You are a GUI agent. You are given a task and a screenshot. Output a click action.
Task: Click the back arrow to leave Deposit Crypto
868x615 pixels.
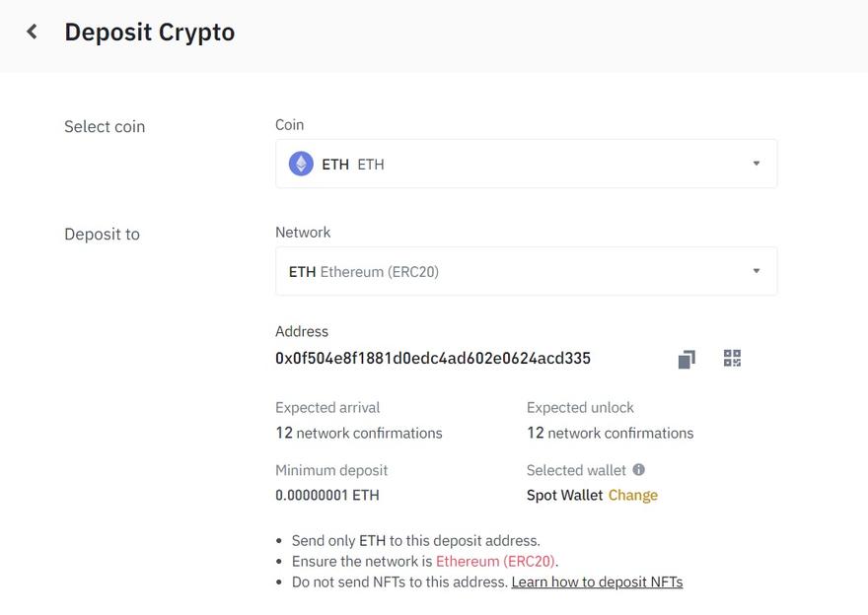[x=31, y=31]
